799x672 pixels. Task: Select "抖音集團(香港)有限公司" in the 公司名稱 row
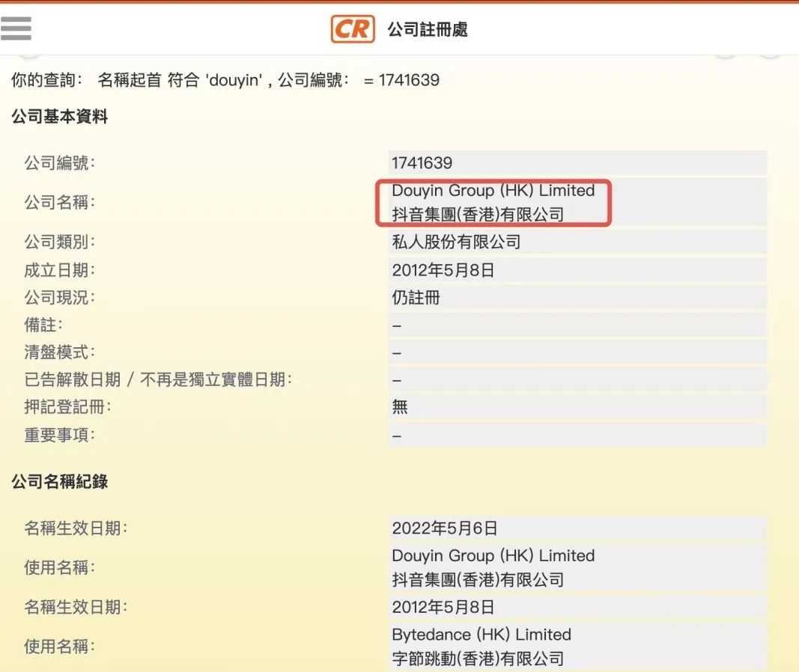478,214
